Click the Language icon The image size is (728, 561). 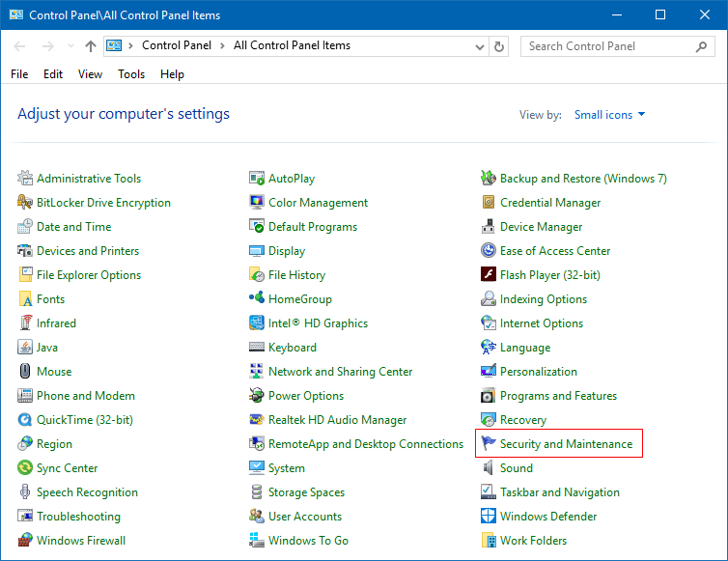489,347
